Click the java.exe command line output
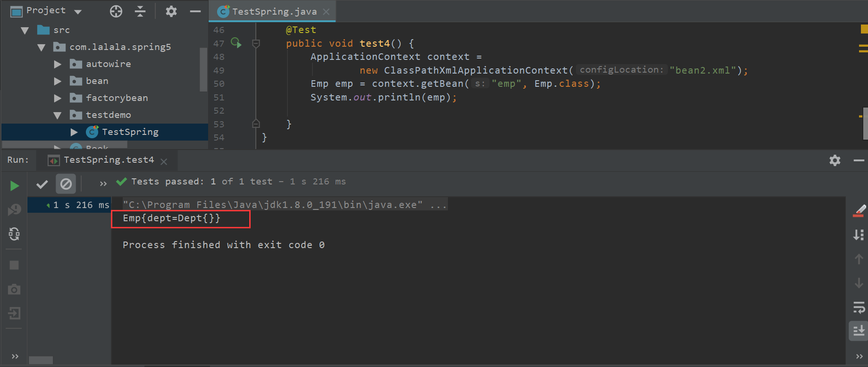 285,205
